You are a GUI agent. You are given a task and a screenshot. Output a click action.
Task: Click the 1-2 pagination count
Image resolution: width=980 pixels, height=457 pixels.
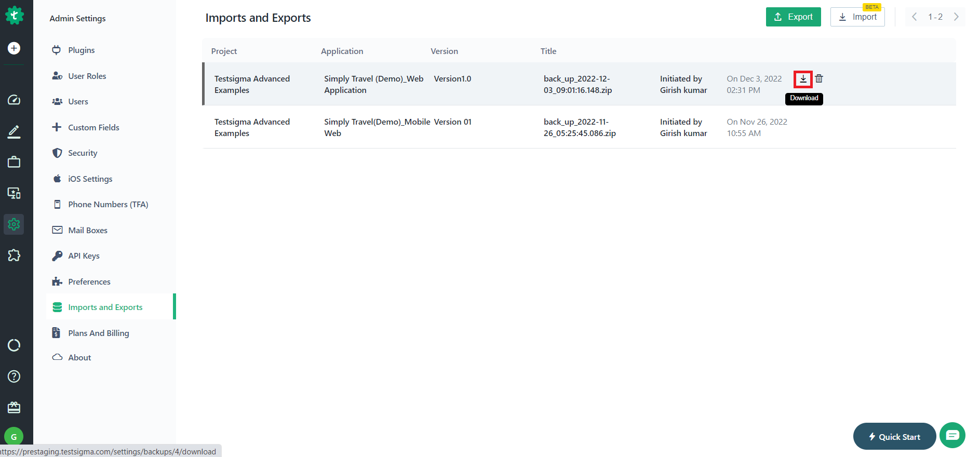[x=935, y=17]
